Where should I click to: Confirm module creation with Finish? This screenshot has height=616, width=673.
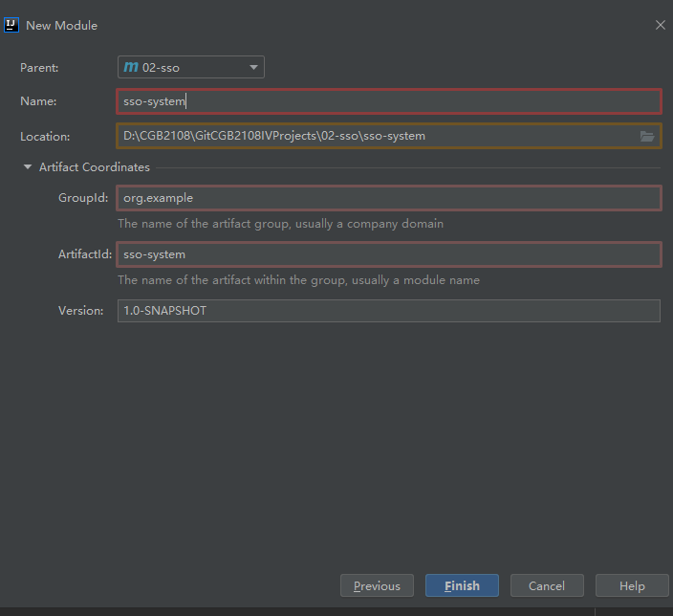(462, 585)
